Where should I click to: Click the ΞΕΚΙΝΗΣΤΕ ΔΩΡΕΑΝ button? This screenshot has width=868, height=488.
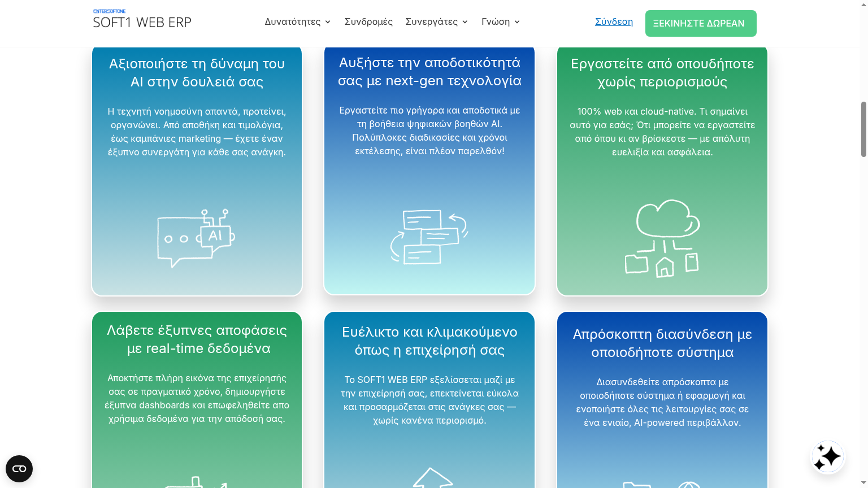(x=701, y=23)
